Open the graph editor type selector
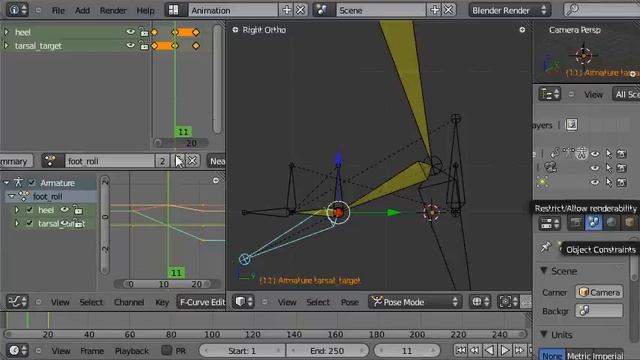The image size is (640, 360). click(x=17, y=302)
